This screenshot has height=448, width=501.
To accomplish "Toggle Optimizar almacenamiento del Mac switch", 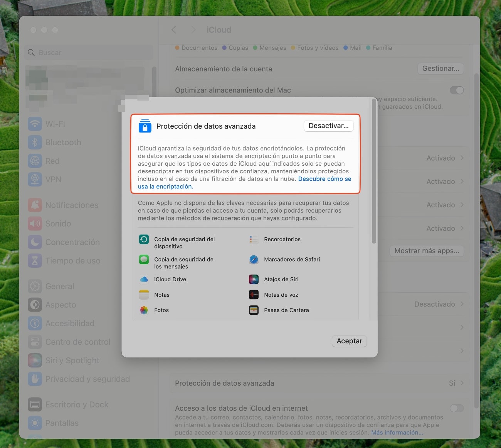I will click(457, 90).
